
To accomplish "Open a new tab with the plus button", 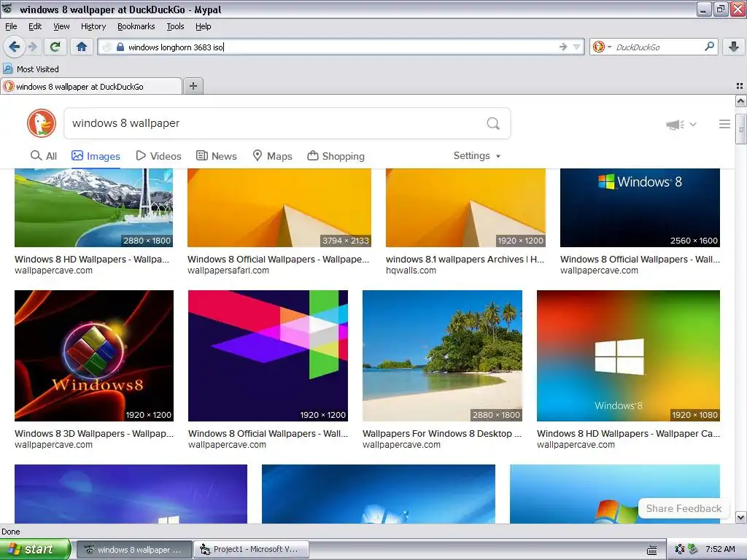I will tap(193, 86).
